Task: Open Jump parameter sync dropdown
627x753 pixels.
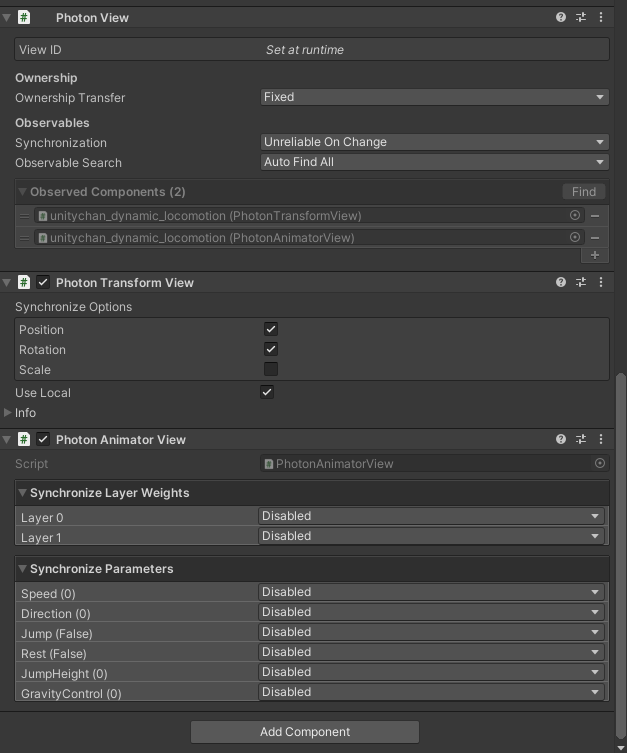Action: pos(431,632)
